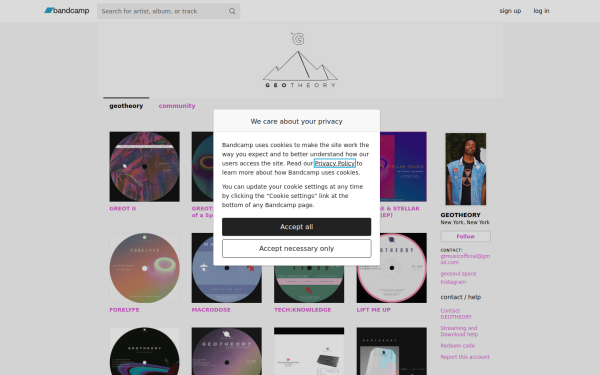Click the Stellar Young EP album title

coord(400,212)
